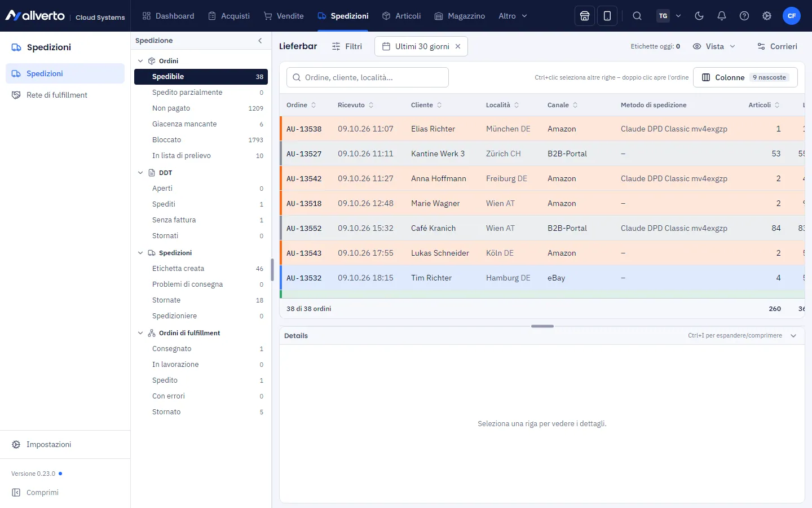Open notifications bell
Screen dimensions: 812x508
[x=722, y=16]
